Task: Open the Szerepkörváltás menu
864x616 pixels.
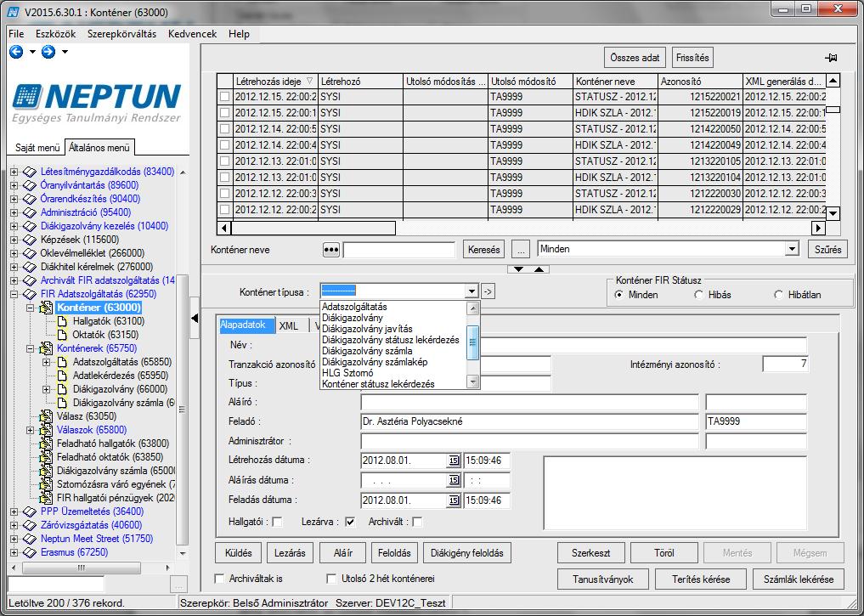Action: coord(121,34)
